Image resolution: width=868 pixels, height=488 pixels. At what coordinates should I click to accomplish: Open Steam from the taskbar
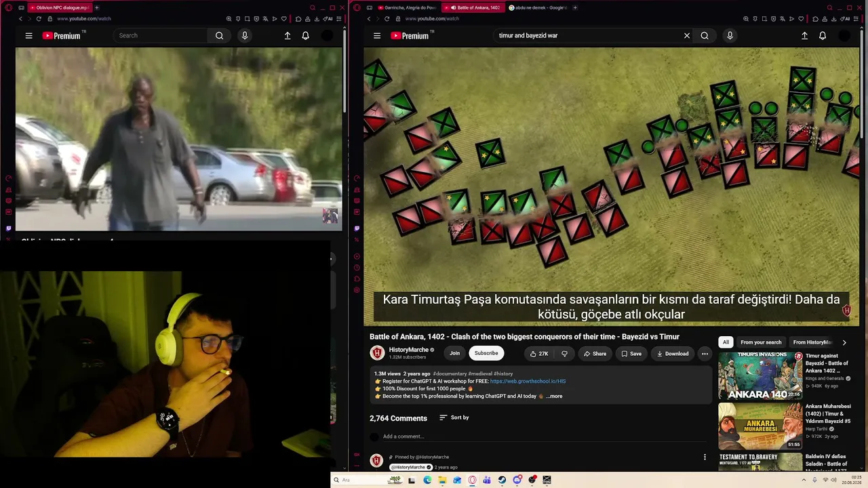502,480
